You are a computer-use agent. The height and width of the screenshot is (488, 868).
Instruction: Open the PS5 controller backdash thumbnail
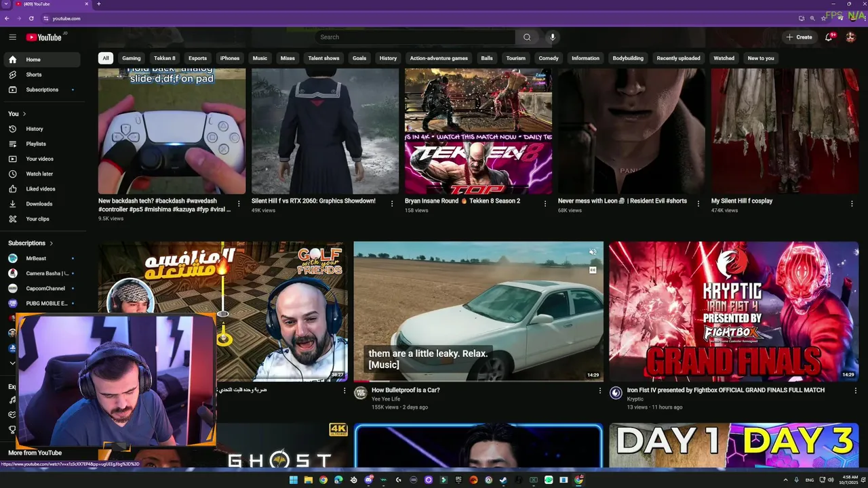pyautogui.click(x=172, y=131)
